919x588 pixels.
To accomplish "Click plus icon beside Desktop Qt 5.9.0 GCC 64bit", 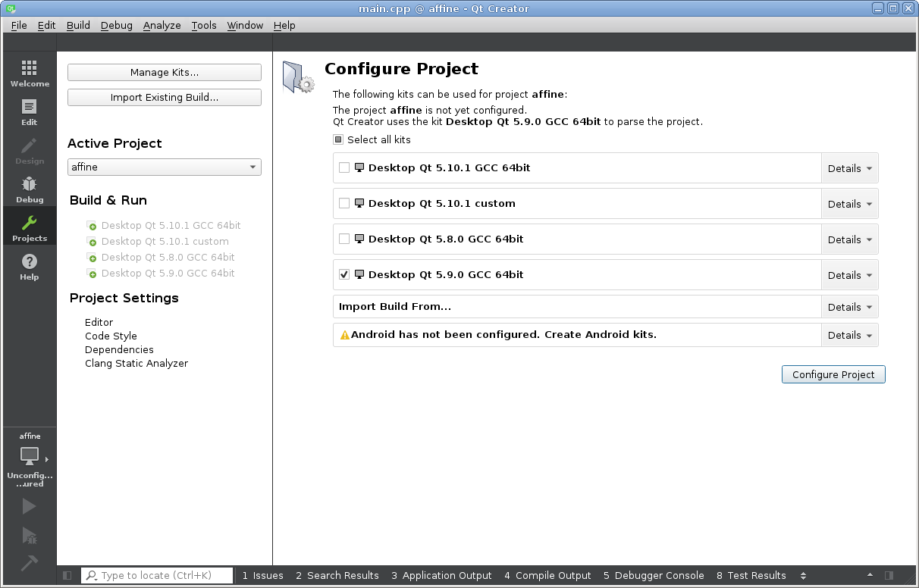I will [93, 274].
